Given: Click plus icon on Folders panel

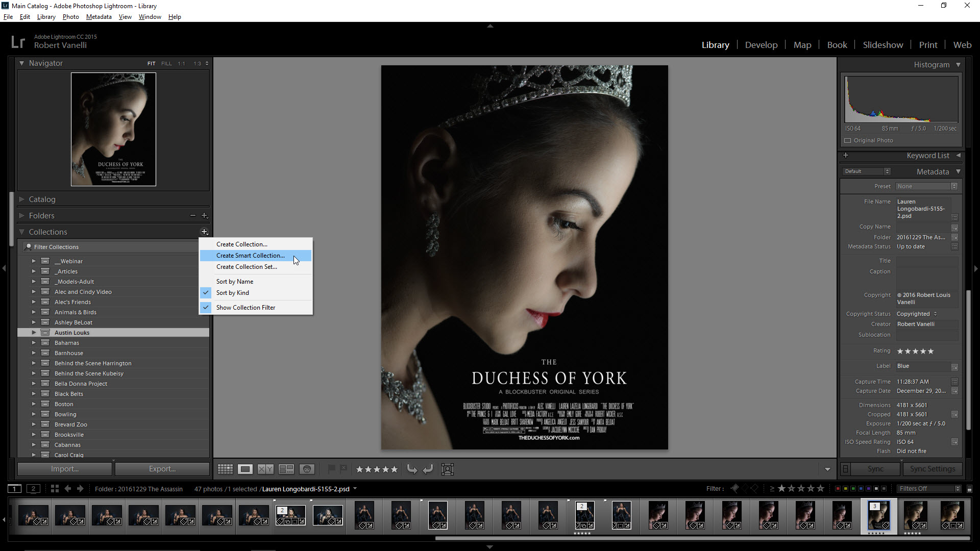Looking at the screenshot, I should 204,216.
